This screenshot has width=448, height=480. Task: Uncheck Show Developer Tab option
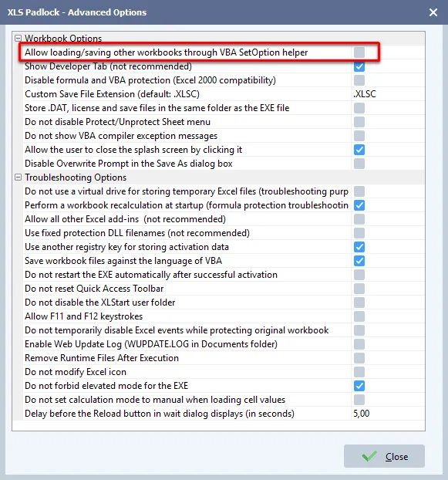point(359,66)
